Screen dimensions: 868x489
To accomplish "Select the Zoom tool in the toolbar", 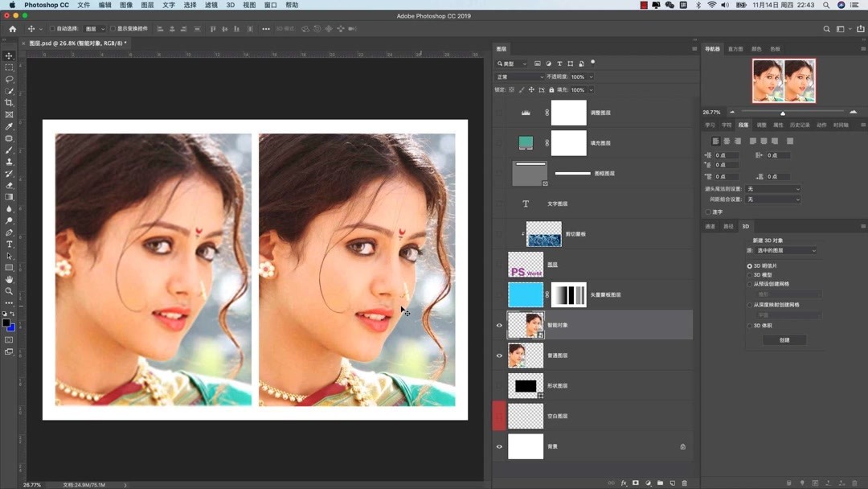I will (x=9, y=291).
